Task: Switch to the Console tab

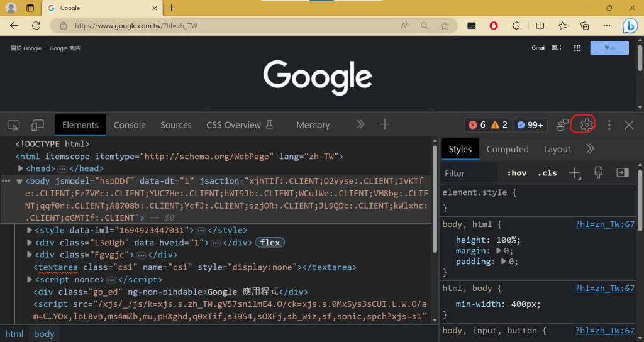Action: pos(130,125)
